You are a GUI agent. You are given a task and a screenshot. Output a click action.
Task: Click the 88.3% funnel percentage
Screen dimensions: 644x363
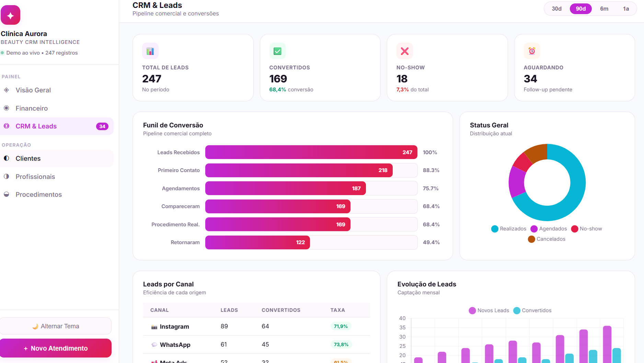(431, 170)
